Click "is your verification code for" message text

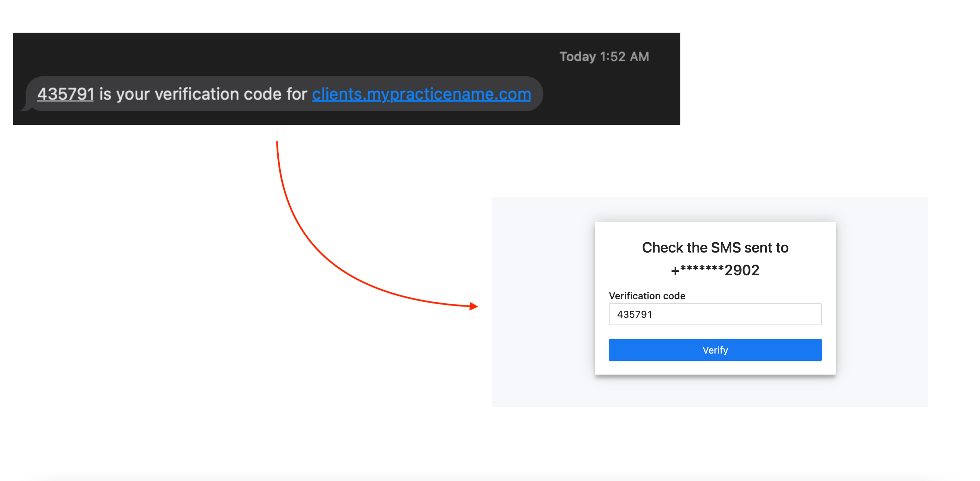[x=203, y=94]
